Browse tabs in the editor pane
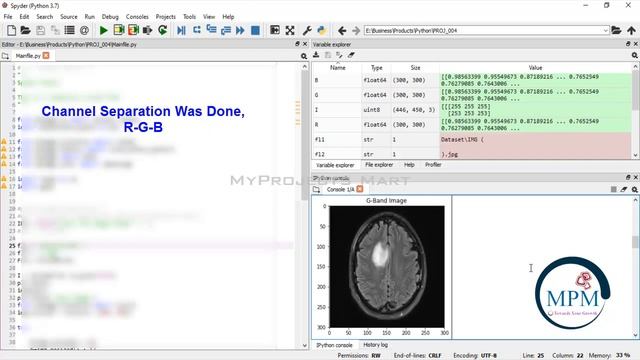Viewport: 640px width, 360px height. (x=5, y=56)
